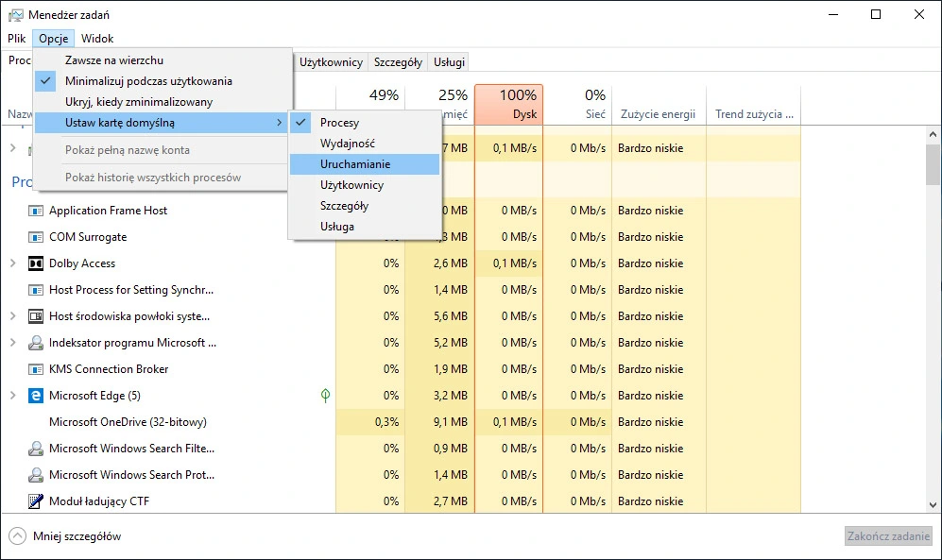Expand the Microsoft Edge (5) process group

click(x=13, y=396)
